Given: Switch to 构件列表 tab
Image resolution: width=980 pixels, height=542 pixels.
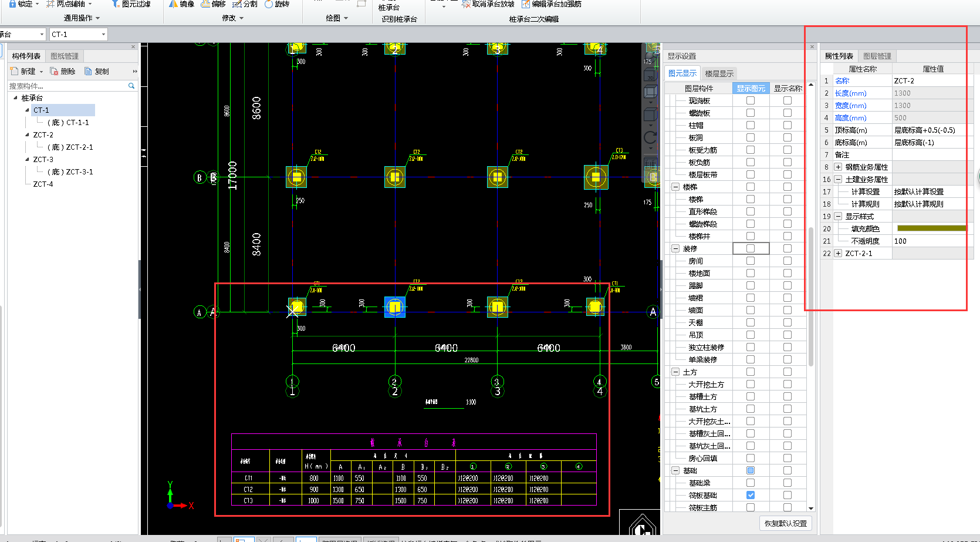Looking at the screenshot, I should pyautogui.click(x=26, y=56).
